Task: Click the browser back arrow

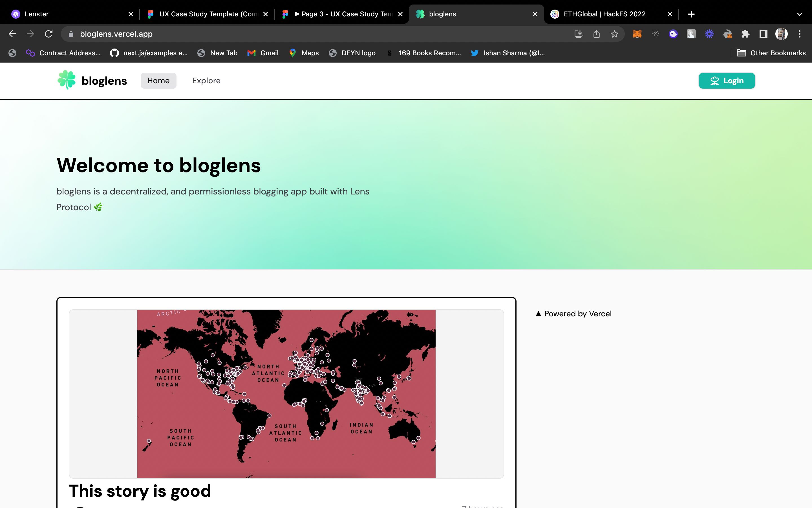Action: pos(12,34)
